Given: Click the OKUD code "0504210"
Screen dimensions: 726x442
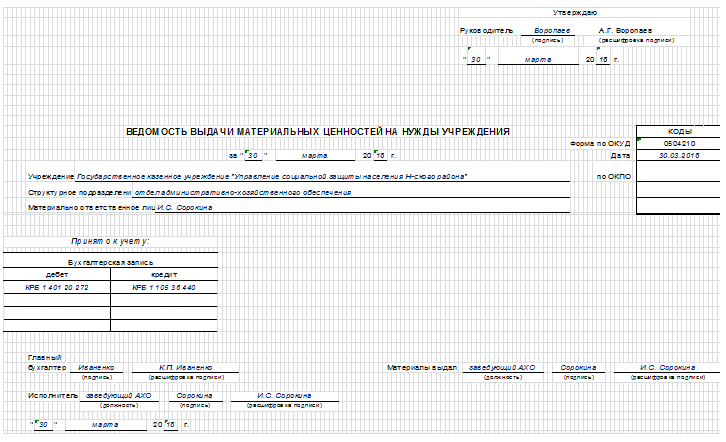Looking at the screenshot, I should point(679,143).
